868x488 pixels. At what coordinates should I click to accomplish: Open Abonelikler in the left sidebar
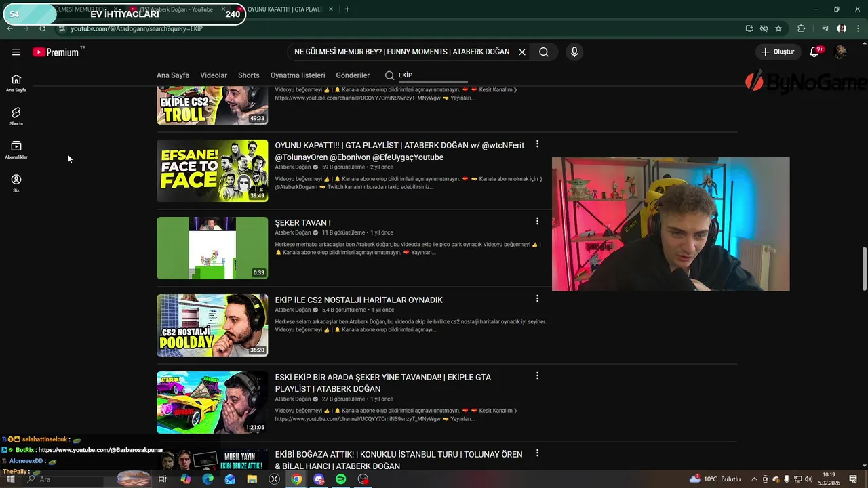(16, 150)
